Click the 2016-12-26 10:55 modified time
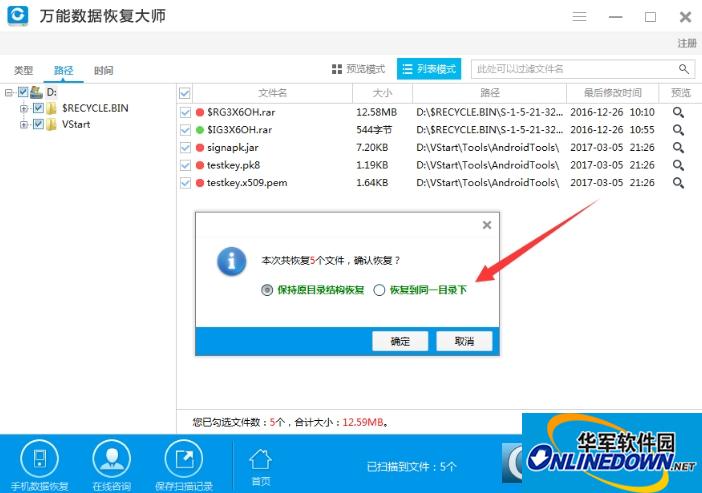The width and height of the screenshot is (702, 493). tap(612, 130)
